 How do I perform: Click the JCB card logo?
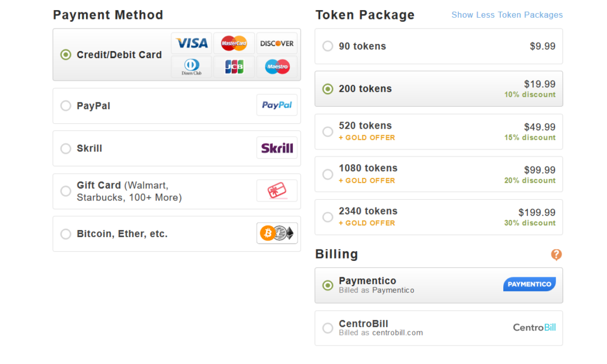coord(234,66)
